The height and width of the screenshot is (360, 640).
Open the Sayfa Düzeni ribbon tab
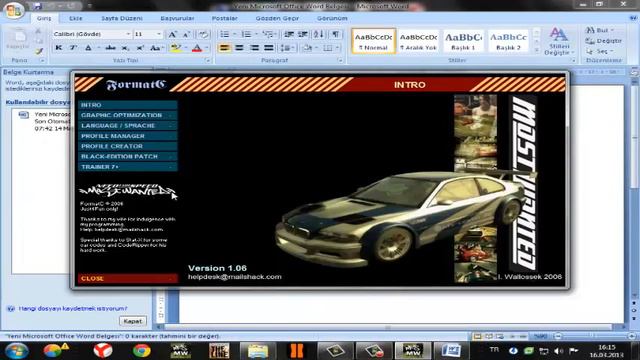[122, 18]
